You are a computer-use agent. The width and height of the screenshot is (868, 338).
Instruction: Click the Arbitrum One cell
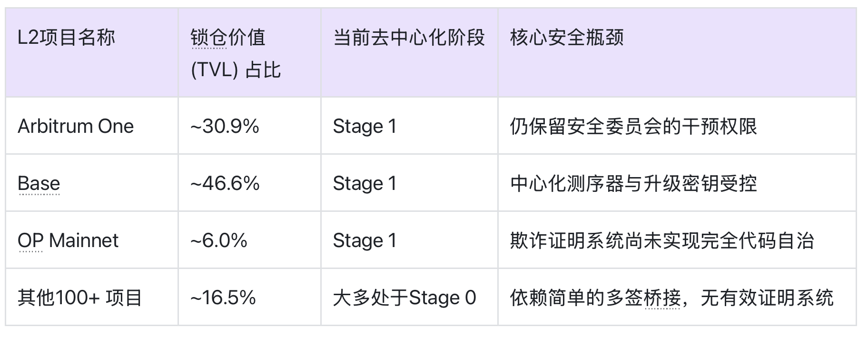click(76, 126)
